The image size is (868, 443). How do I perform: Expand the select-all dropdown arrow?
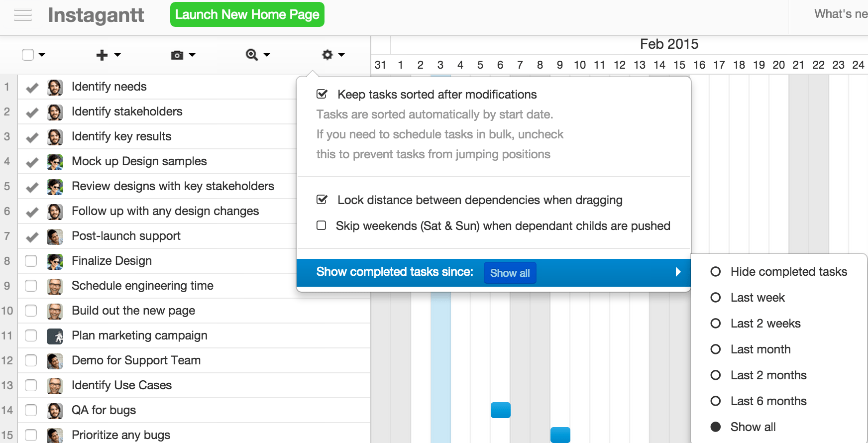42,55
